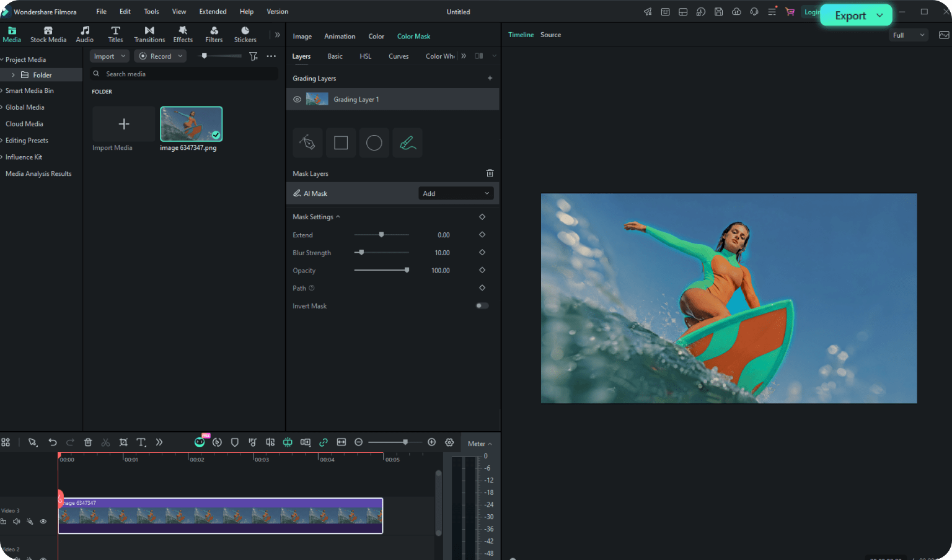Screen dimensions: 952x560
Task: Open the shopping cart icon
Action: [x=790, y=12]
